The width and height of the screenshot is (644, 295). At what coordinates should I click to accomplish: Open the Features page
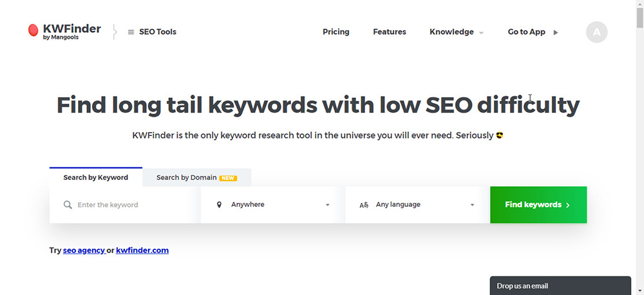pos(390,32)
